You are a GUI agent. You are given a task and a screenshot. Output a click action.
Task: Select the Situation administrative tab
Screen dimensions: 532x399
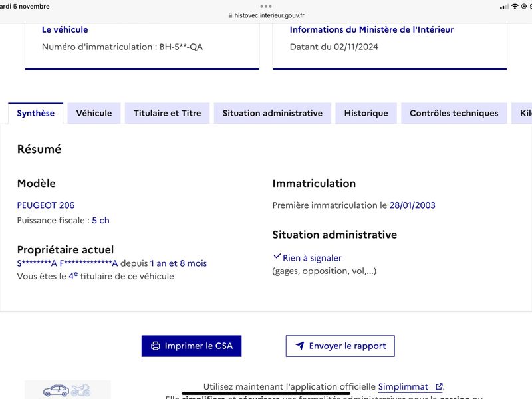coord(273,113)
